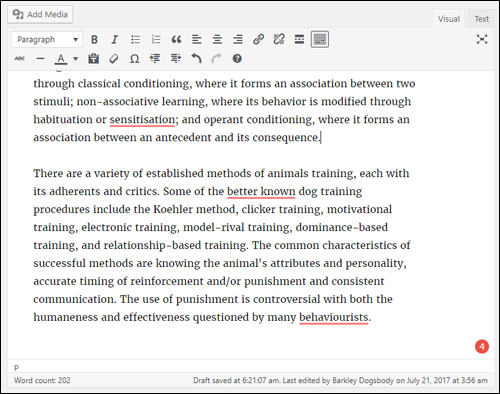Insert a bulleted list
This screenshot has width=500, height=394.
[x=135, y=40]
